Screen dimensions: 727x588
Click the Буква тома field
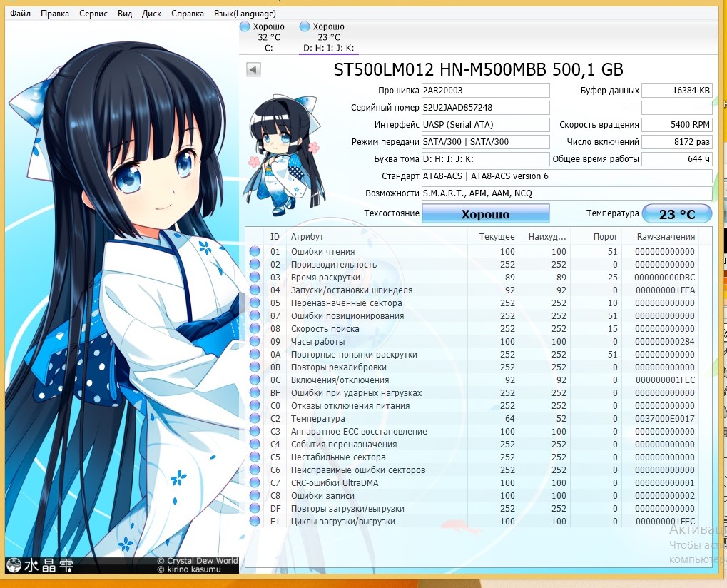(x=485, y=159)
